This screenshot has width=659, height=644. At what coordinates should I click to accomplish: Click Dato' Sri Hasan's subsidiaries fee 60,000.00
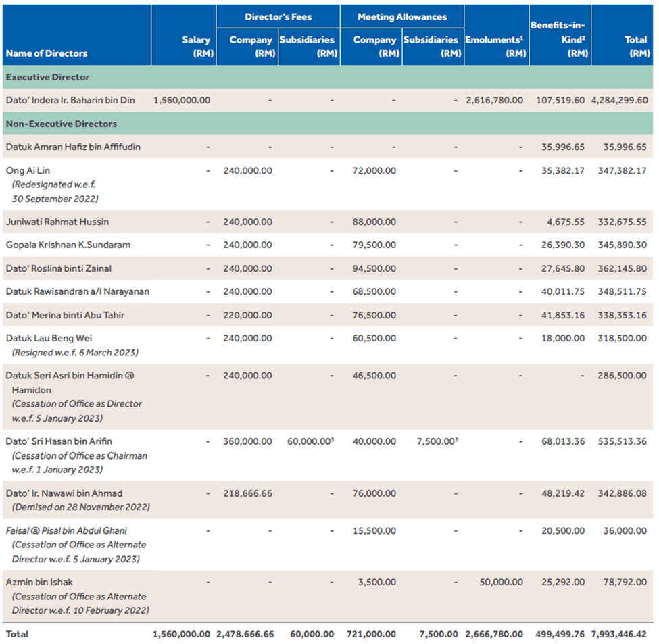(x=310, y=441)
